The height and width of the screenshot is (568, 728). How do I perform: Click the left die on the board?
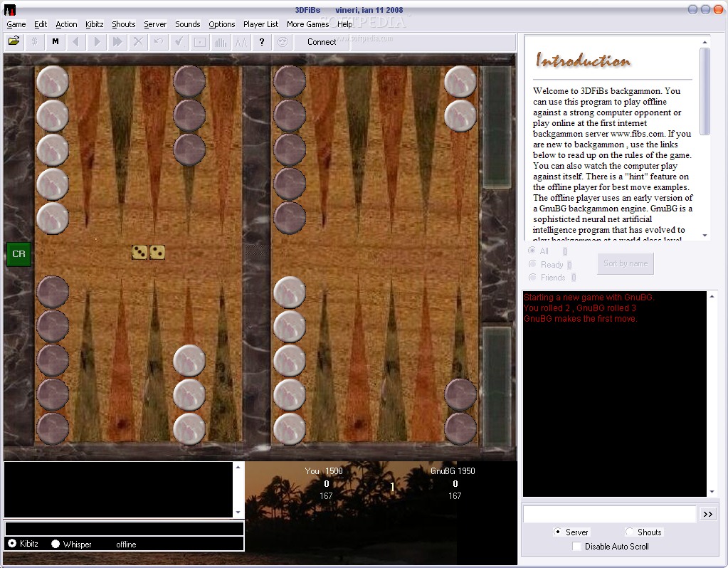[139, 252]
